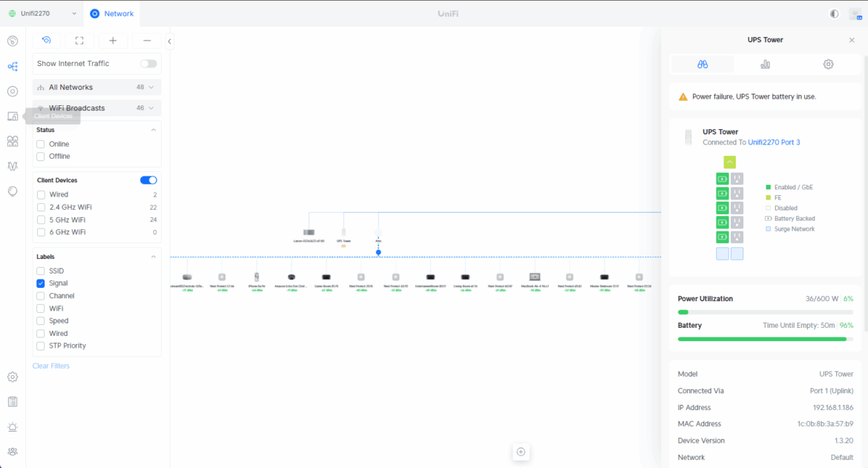
Task: Click the Unifi2270 Port 3 link
Action: coord(774,142)
